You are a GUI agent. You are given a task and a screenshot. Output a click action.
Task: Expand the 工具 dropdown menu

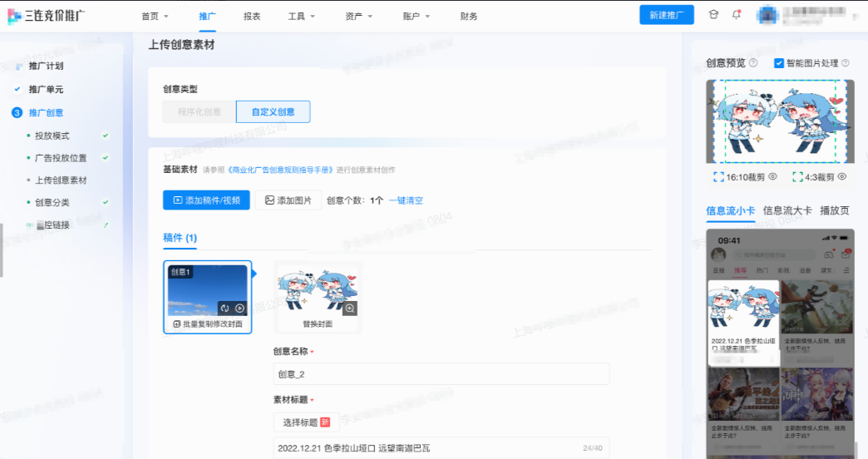point(302,16)
